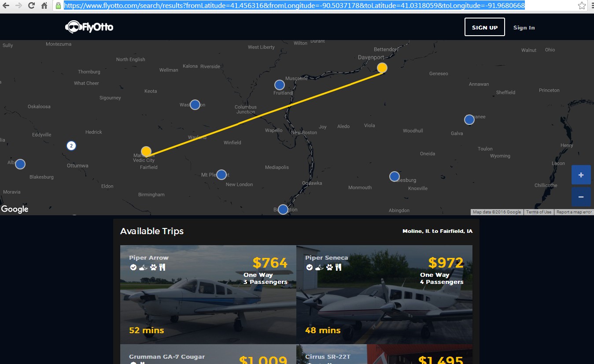Open the Piper Arrow trip card
This screenshot has height=364, width=594.
point(208,294)
